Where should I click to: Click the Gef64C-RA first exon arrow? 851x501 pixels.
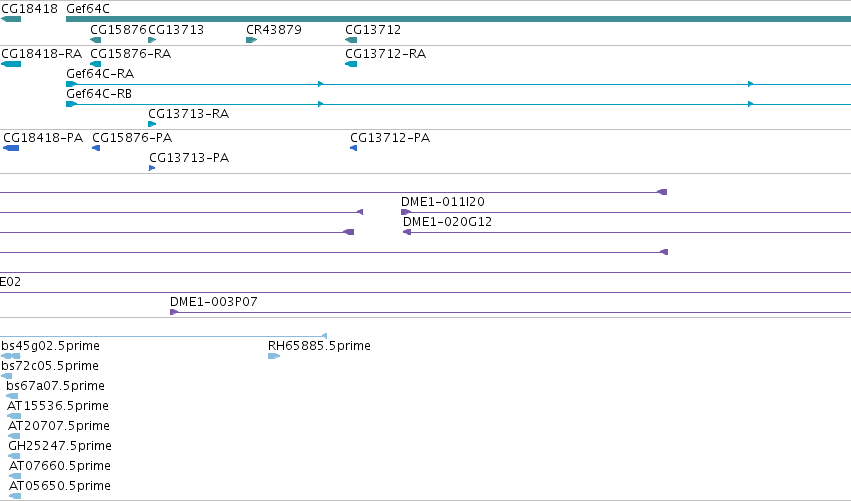(x=71, y=84)
